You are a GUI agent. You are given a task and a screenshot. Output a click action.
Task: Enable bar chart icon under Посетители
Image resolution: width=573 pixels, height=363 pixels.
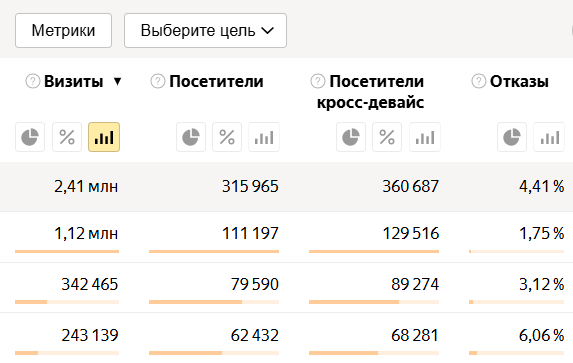pos(264,137)
